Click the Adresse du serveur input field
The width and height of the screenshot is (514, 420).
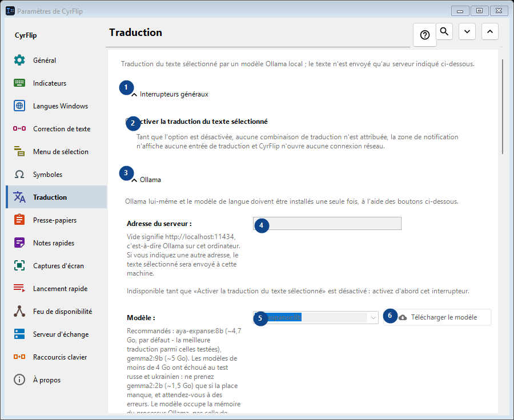point(327,224)
